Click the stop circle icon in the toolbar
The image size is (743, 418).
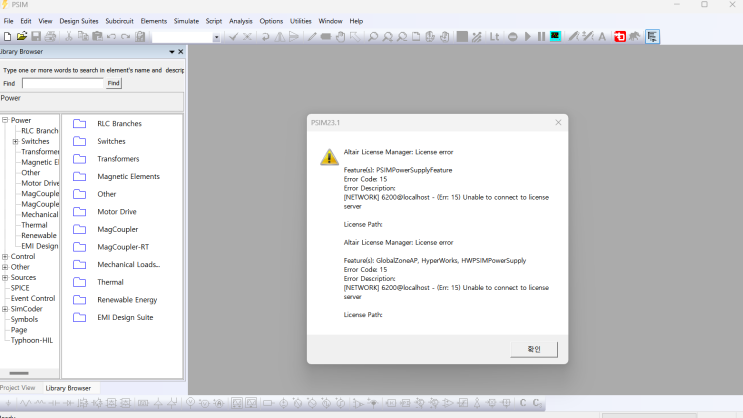513,36
